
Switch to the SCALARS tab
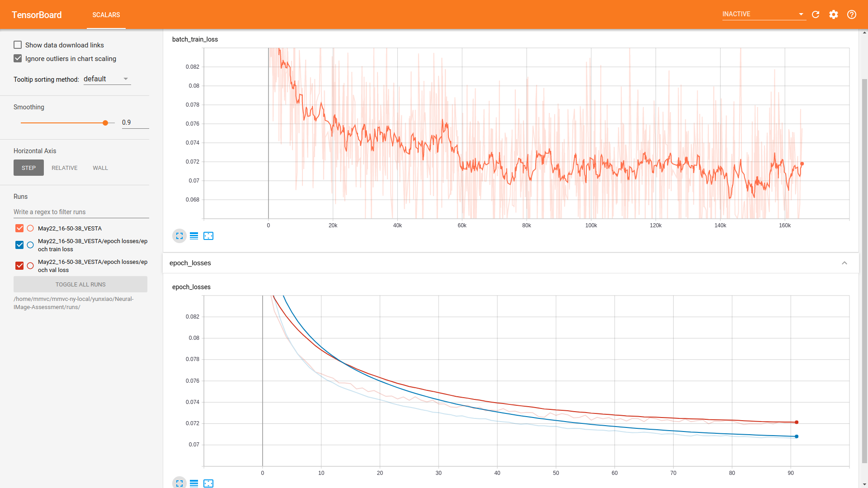[106, 15]
